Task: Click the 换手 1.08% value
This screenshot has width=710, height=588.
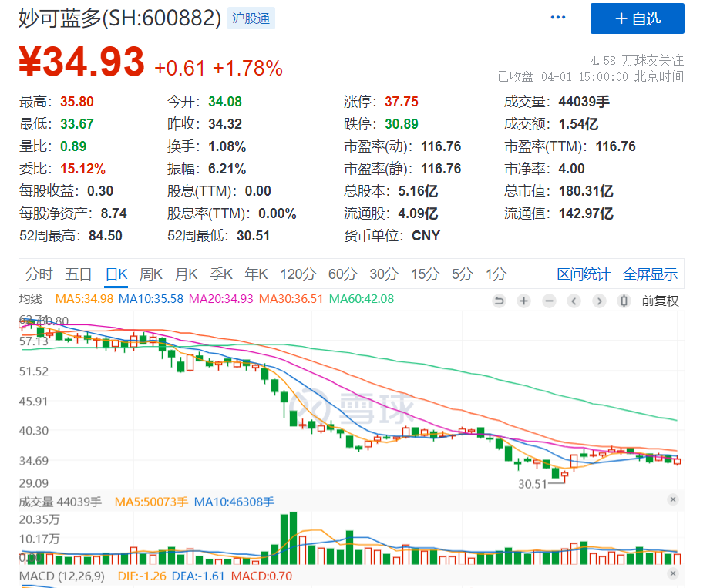Action: [227, 146]
